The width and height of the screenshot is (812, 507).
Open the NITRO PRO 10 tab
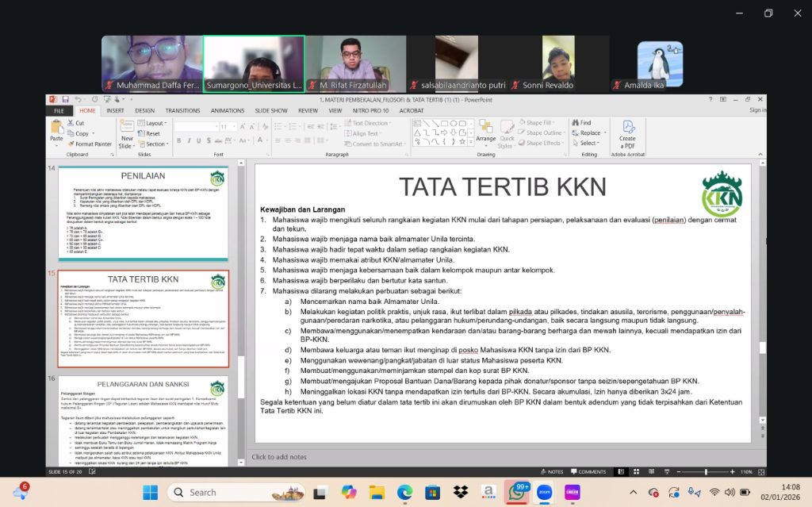coord(370,111)
